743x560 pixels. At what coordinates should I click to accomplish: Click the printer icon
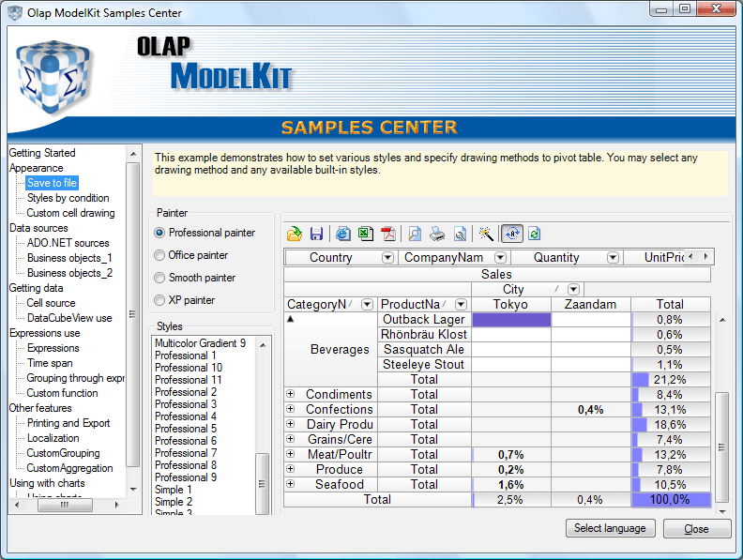click(x=437, y=234)
